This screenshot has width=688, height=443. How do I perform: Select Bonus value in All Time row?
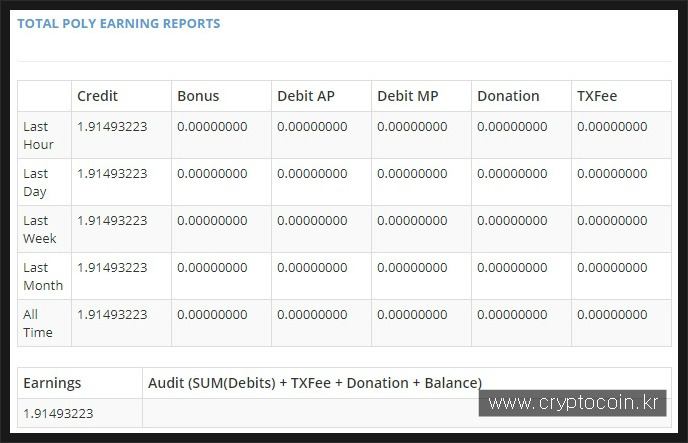coord(212,314)
